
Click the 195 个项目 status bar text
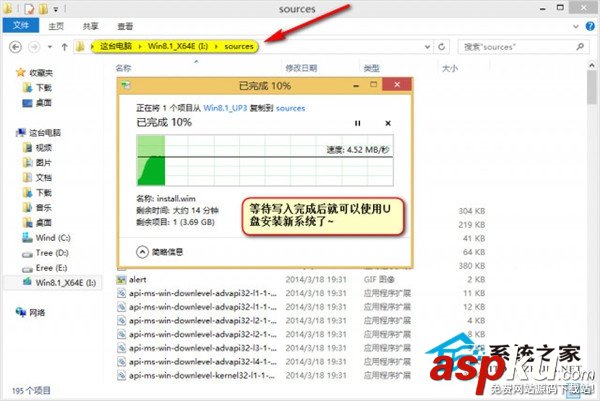[31, 390]
